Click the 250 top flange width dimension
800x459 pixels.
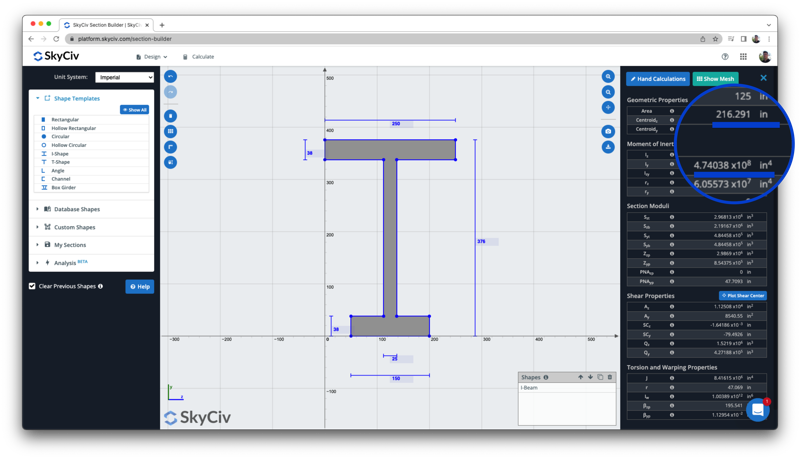pyautogui.click(x=396, y=123)
